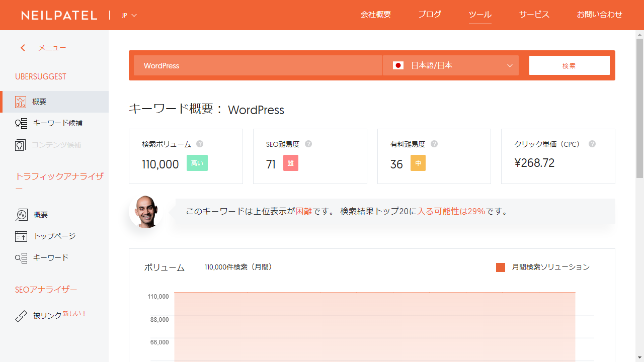Viewport: 644px width, 362px height.
Task: Open the 日本語/日本 language dropdown
Action: tap(451, 65)
